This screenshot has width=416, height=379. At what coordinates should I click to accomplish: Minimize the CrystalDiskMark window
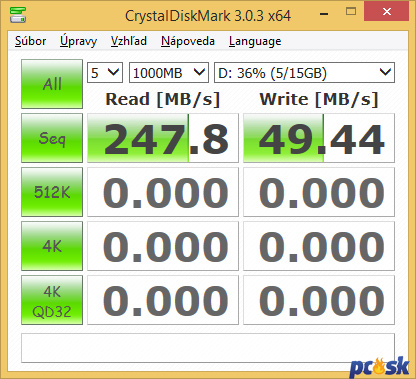pos(324,13)
